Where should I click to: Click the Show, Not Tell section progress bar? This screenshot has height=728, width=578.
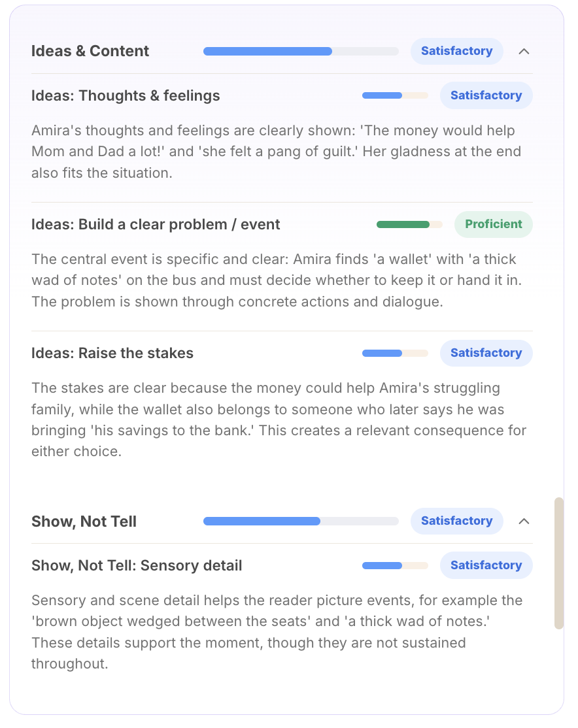click(301, 521)
